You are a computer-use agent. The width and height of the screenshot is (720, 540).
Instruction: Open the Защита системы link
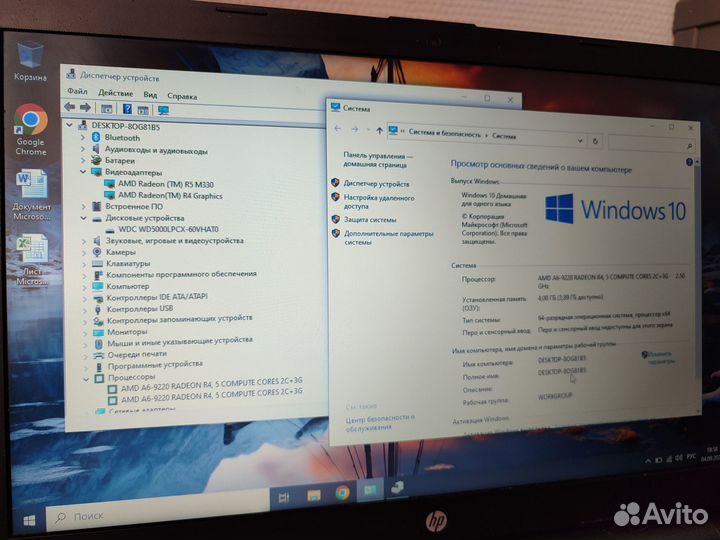coord(369,219)
